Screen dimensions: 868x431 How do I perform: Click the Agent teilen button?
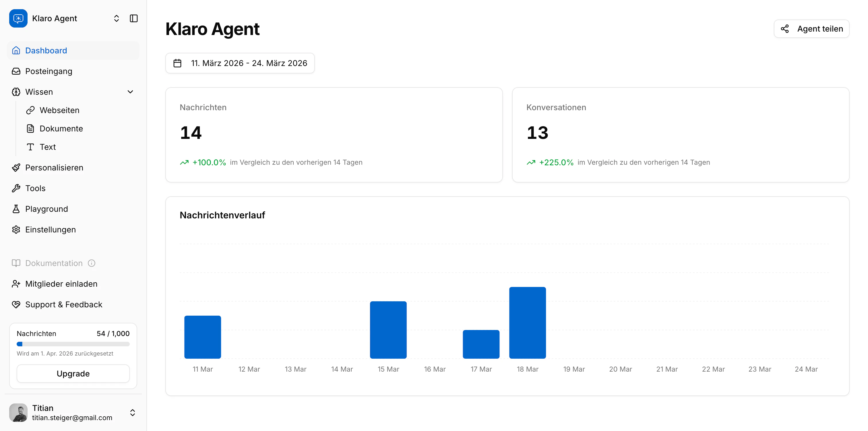(x=811, y=29)
